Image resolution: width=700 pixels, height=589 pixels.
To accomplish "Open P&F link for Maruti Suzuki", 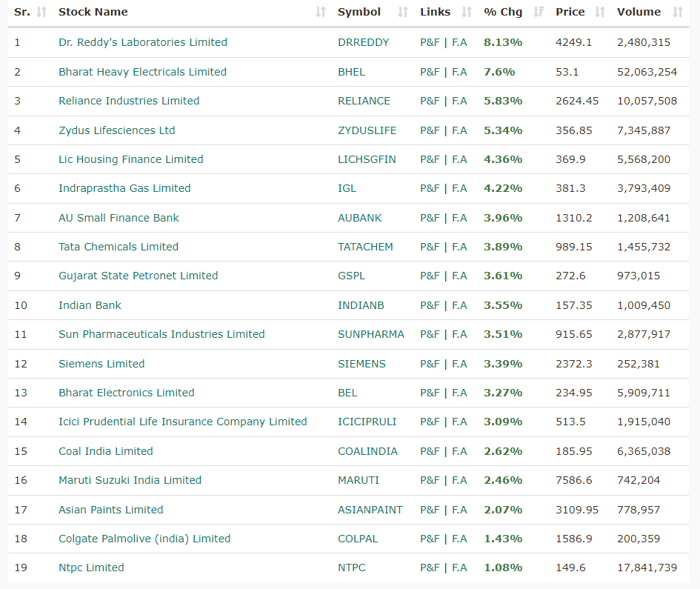I will (x=430, y=481).
